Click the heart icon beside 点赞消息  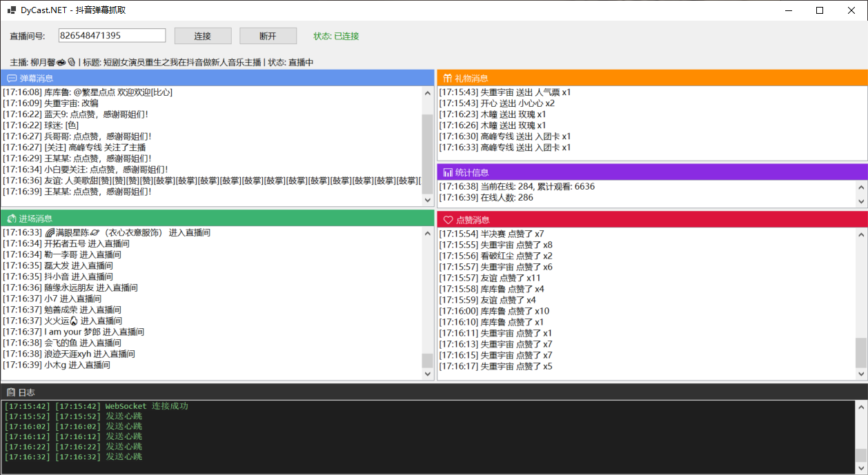point(448,220)
